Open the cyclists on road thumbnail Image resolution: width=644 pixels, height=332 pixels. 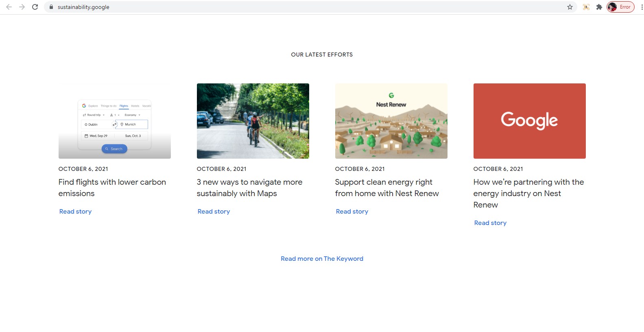tap(253, 121)
